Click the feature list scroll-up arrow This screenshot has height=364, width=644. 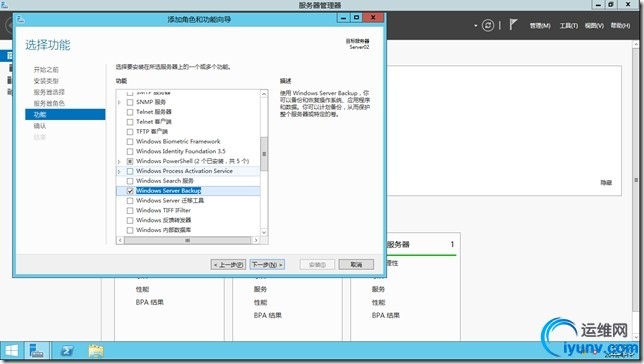[x=264, y=94]
